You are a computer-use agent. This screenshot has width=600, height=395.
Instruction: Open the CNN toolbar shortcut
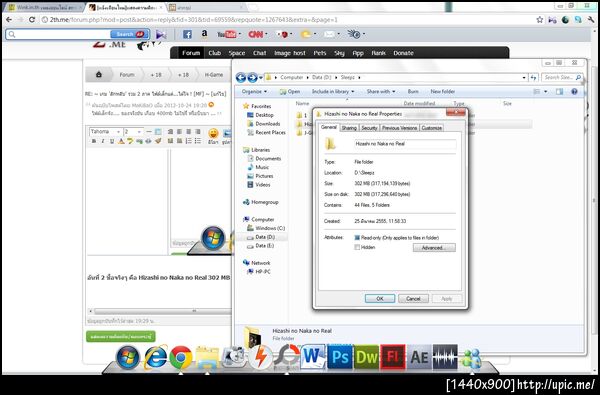tap(256, 34)
